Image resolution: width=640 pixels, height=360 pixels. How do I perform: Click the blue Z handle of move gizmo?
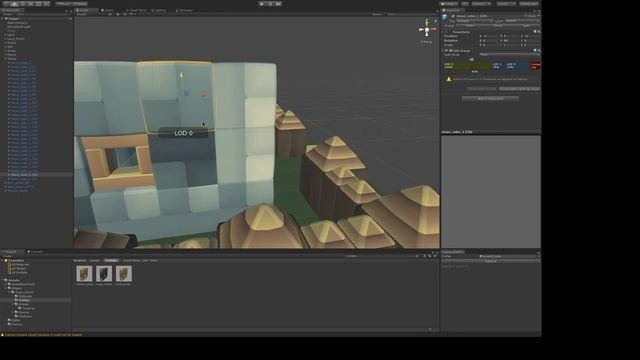(186, 93)
